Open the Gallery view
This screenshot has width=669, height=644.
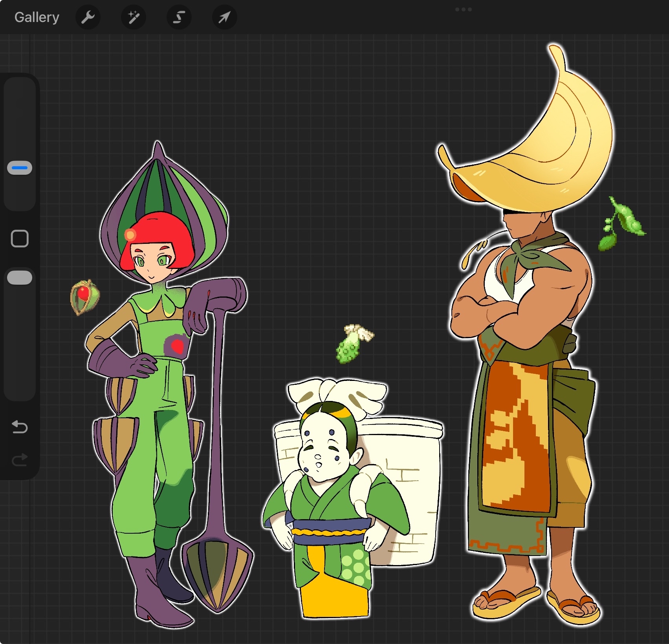point(37,17)
